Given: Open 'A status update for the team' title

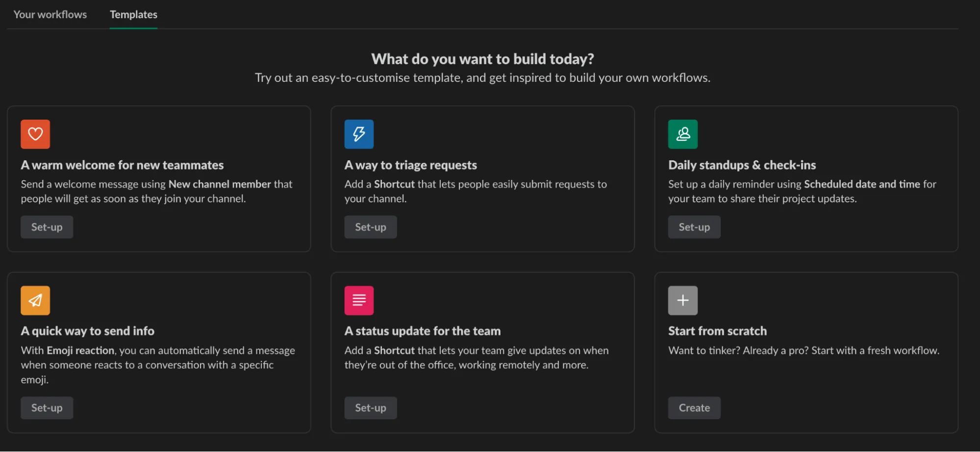Looking at the screenshot, I should coord(422,331).
